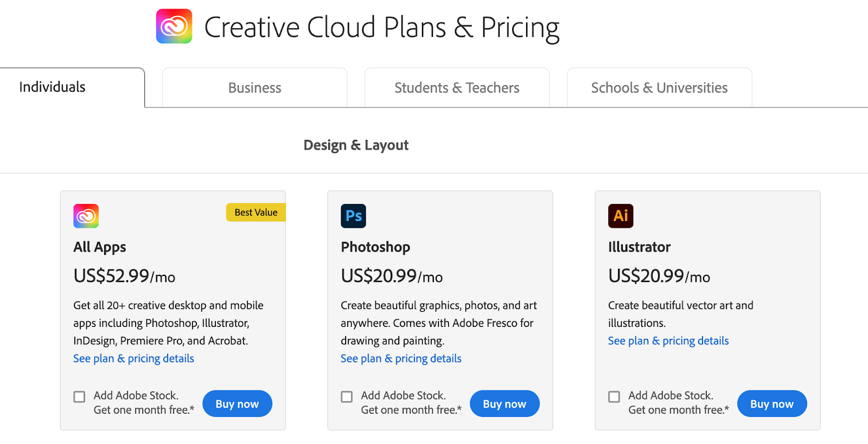Click the Design & Layout heading
Viewport: 868px width, 444px height.
tap(356, 145)
